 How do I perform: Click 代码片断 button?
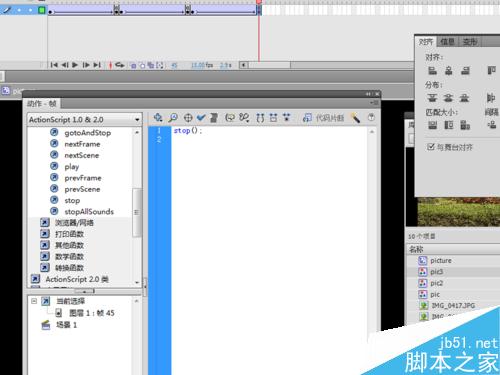tap(323, 117)
